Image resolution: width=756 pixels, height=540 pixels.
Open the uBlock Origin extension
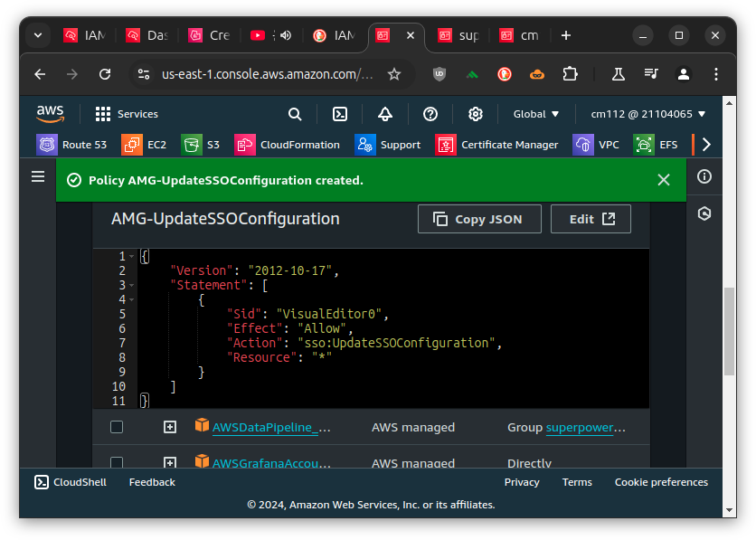439,74
